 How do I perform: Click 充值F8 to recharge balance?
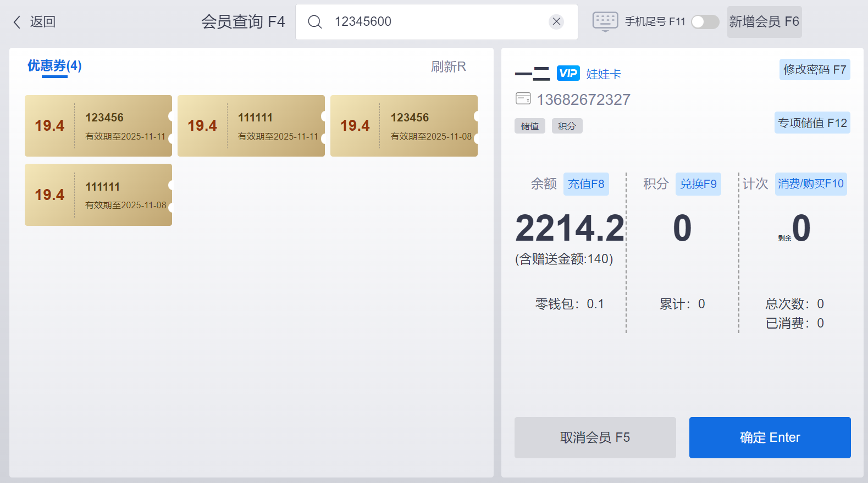586,184
